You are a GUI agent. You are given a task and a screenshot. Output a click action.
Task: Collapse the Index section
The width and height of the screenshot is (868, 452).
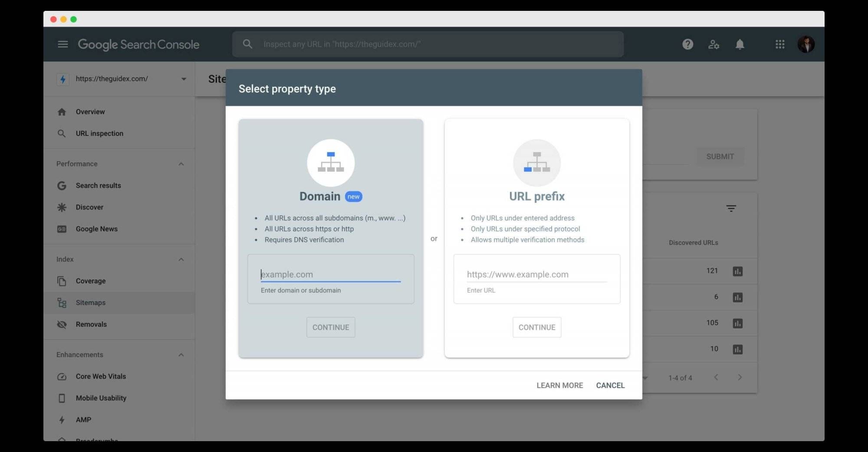(x=181, y=259)
